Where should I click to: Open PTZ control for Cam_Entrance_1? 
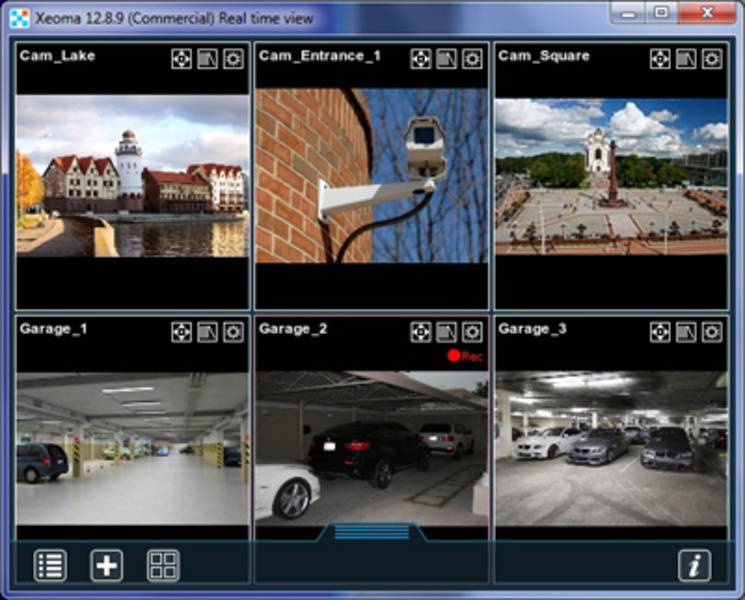click(x=421, y=59)
